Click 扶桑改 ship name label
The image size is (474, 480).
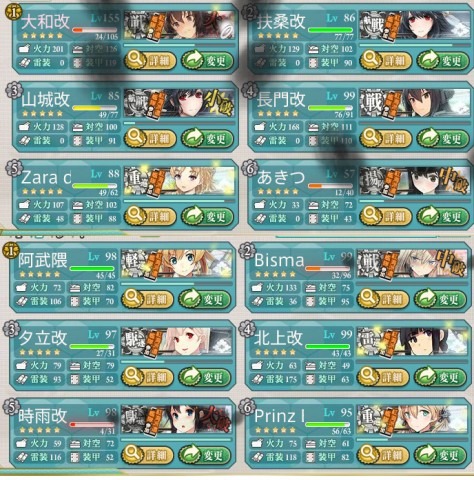pos(281,22)
